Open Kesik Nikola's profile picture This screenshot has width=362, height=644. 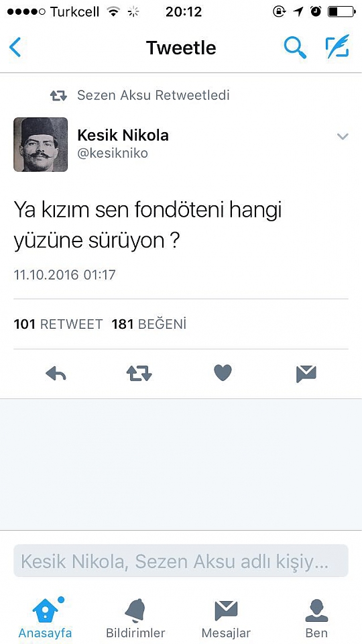click(x=41, y=145)
